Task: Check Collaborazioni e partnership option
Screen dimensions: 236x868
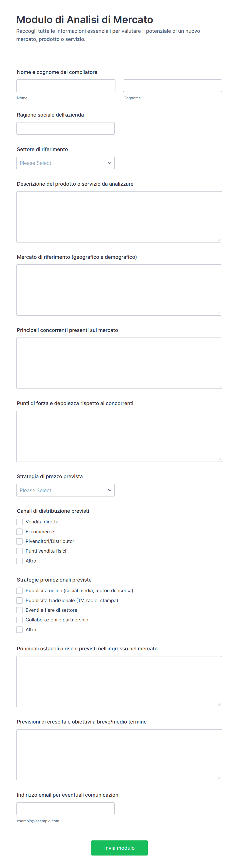Action: 20,620
